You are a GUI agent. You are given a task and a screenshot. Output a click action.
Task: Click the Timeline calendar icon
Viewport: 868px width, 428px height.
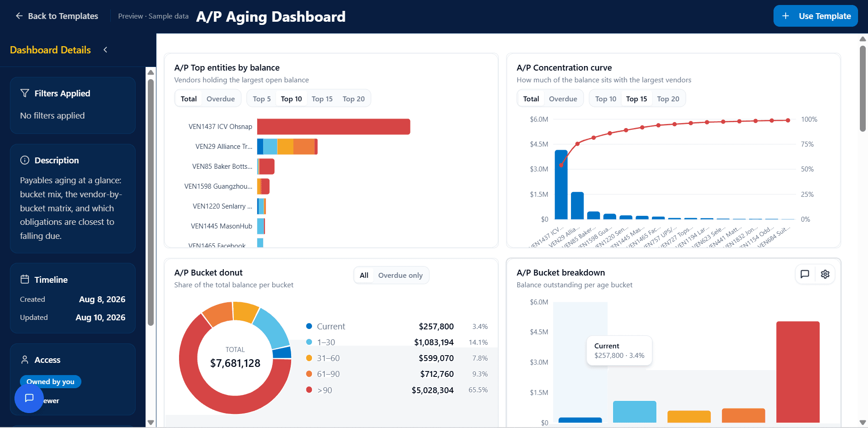point(25,279)
